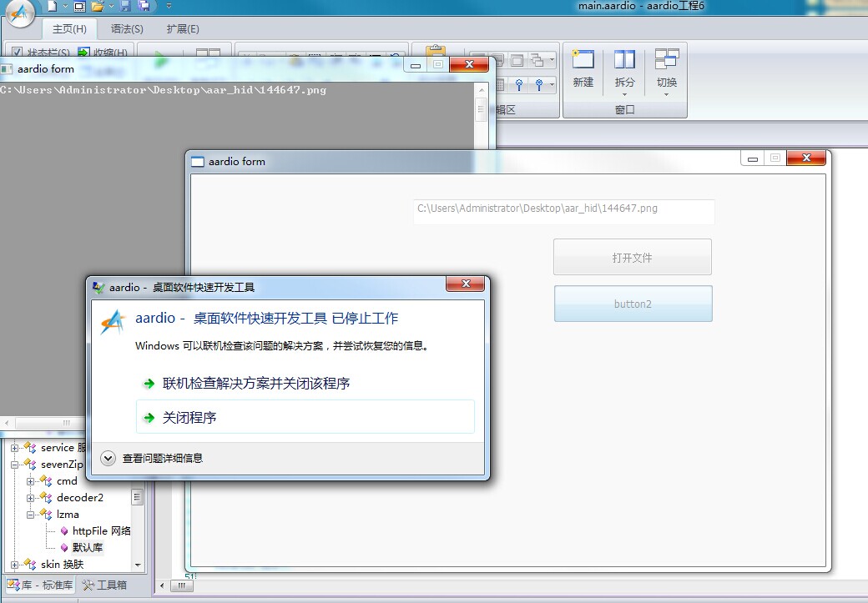
Task: Toggle the 状态栏(S) checkbox
Action: click(x=18, y=53)
